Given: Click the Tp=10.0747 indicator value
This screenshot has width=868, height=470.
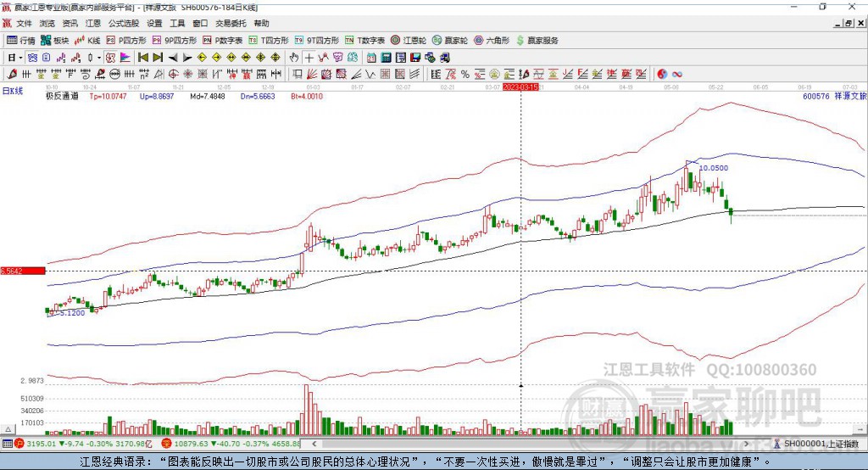Looking at the screenshot, I should 108,96.
